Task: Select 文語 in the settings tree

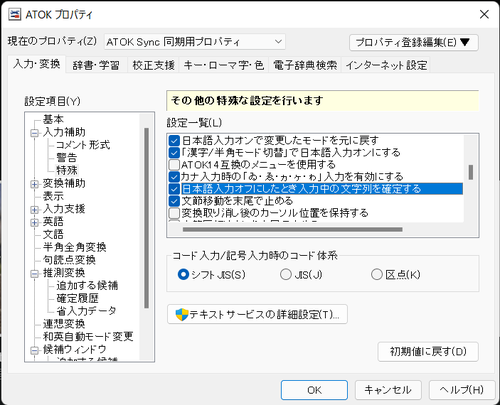Action: tap(53, 235)
